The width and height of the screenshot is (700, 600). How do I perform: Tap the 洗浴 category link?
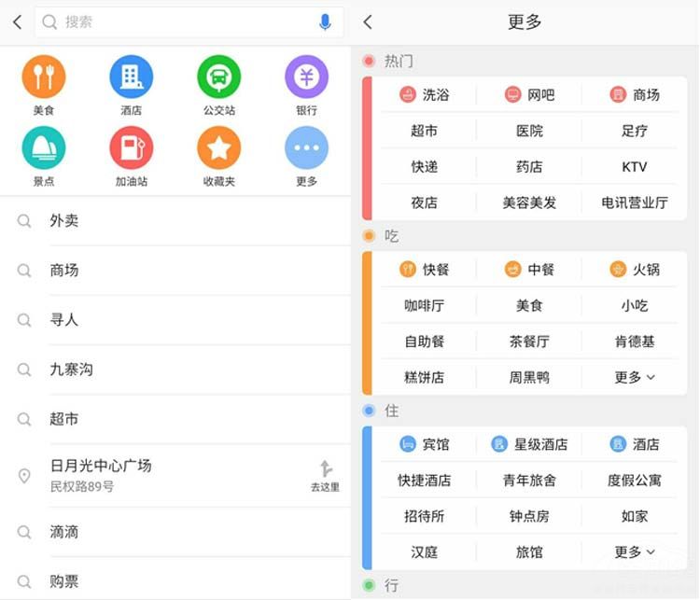point(425,94)
